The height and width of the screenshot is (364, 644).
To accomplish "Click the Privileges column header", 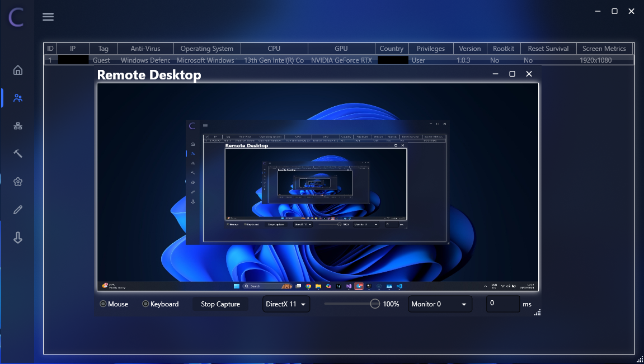I will (430, 49).
